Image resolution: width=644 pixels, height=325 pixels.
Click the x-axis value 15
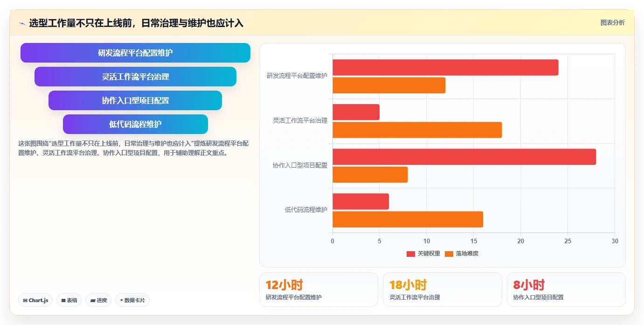pos(474,241)
